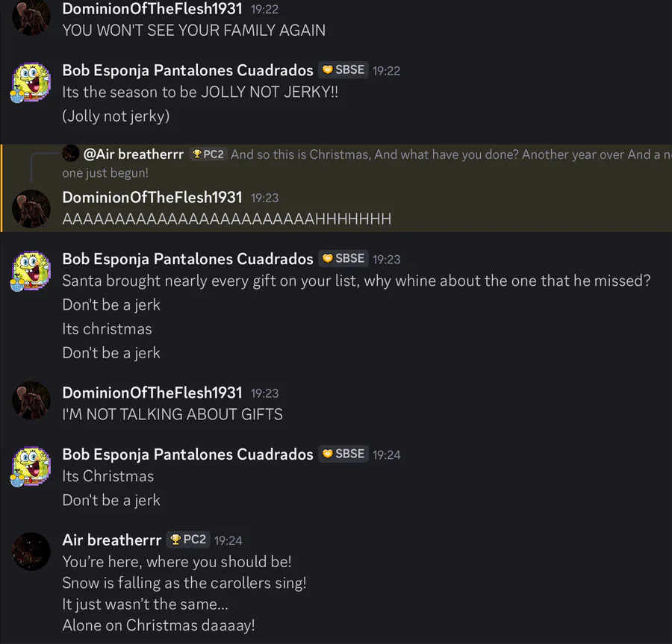Image resolution: width=672 pixels, height=644 pixels.
Task: Click the "Alone on Christmas daaaay!" message line
Action: coord(158,625)
